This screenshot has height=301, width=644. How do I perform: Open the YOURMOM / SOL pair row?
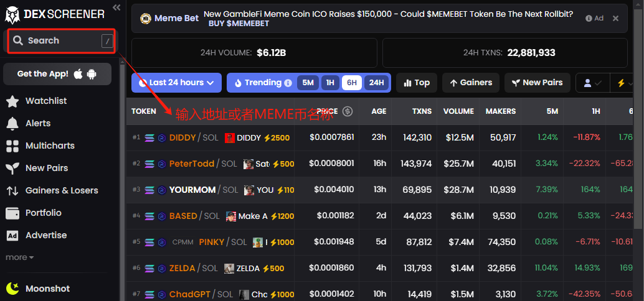[x=380, y=190]
